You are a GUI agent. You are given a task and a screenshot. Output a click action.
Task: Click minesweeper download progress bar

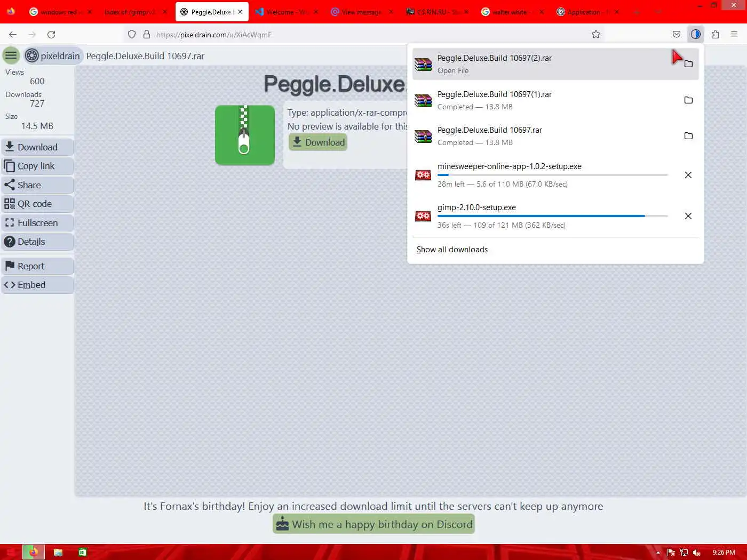553,175
